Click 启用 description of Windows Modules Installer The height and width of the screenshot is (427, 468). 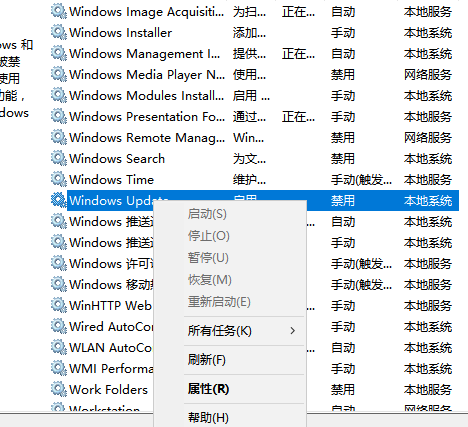click(251, 96)
